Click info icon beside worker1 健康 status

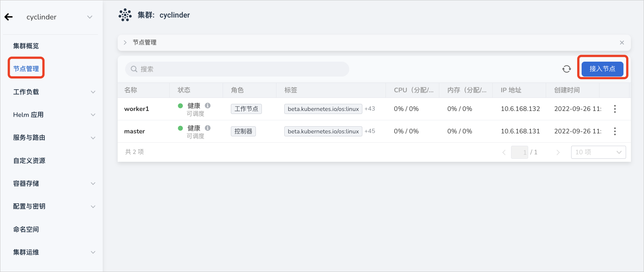pyautogui.click(x=208, y=105)
